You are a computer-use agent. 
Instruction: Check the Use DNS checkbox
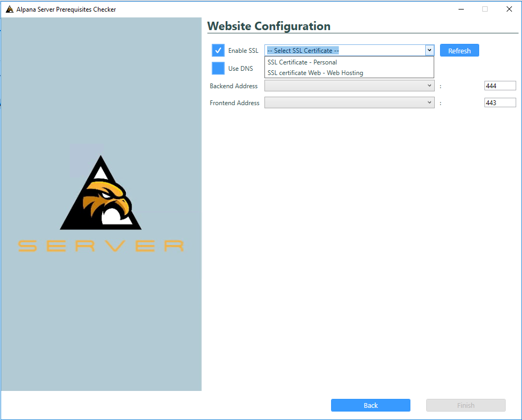218,68
